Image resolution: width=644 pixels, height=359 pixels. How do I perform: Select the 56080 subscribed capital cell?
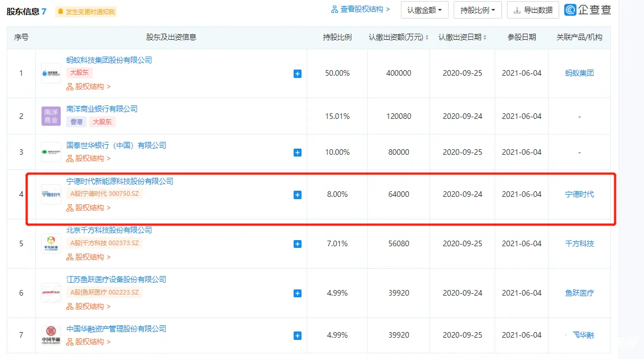(x=399, y=243)
